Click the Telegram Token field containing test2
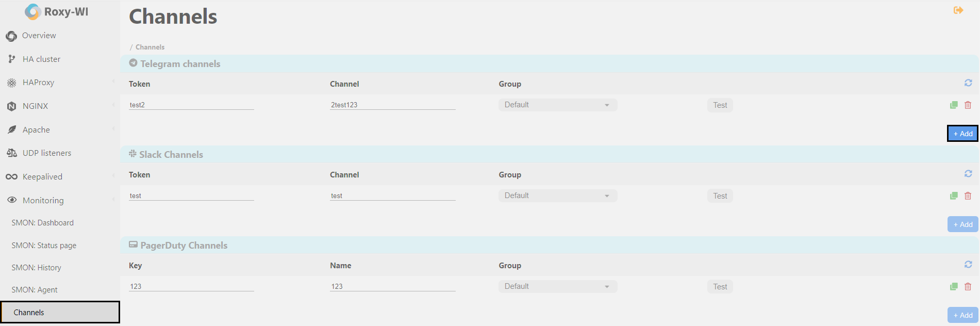 pos(191,105)
